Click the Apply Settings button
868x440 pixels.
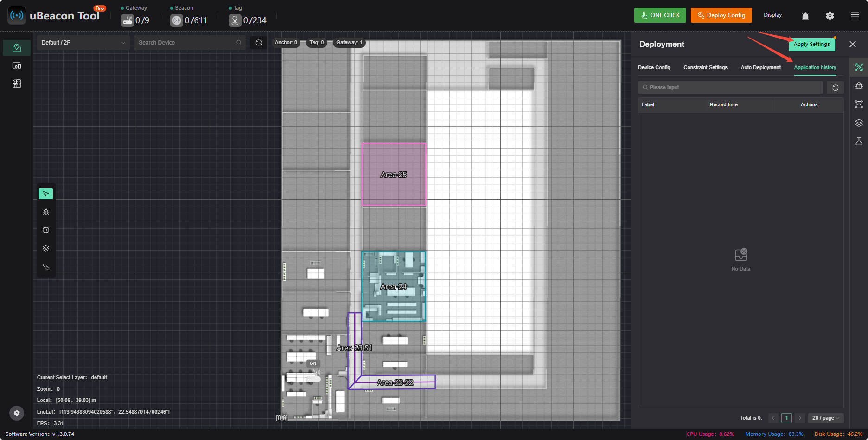pos(811,45)
